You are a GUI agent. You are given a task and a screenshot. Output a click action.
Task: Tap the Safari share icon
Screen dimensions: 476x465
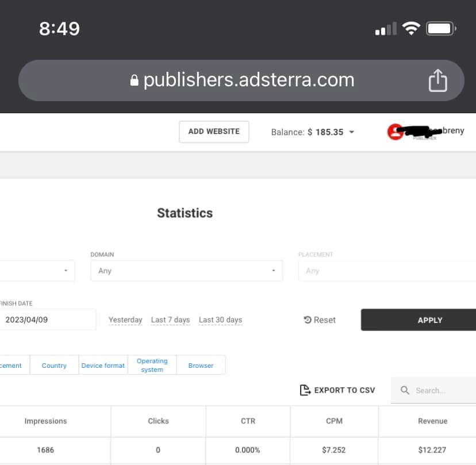(437, 80)
